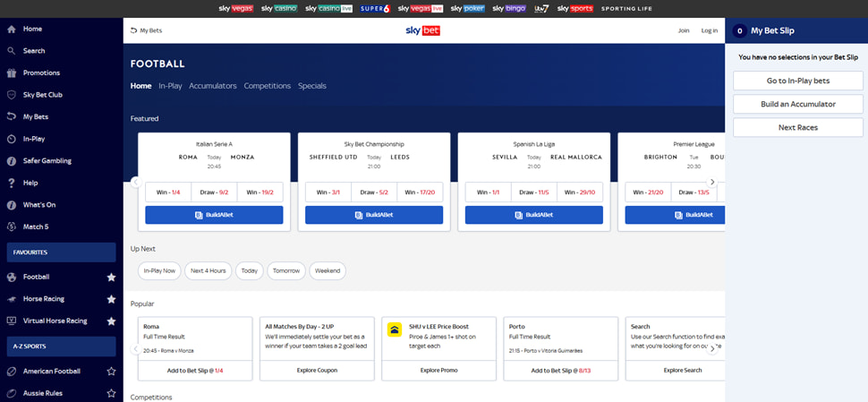Pick Leeds Win 17/20 odds
This screenshot has width=868, height=402.
click(420, 192)
